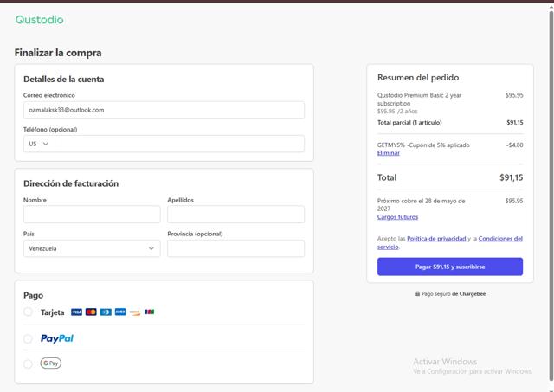Click the PayPal logo

coord(57,338)
